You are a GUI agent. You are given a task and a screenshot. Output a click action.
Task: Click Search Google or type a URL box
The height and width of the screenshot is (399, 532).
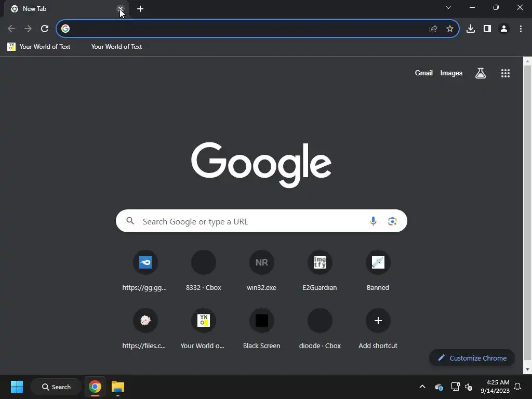click(262, 221)
